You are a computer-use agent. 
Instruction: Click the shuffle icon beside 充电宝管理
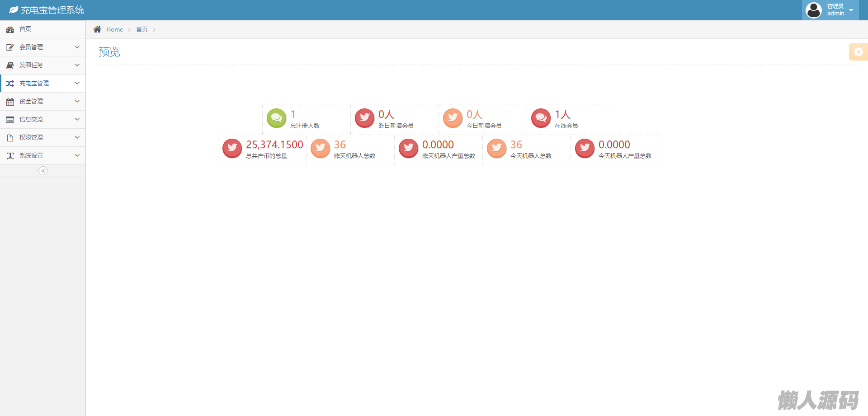coord(10,84)
